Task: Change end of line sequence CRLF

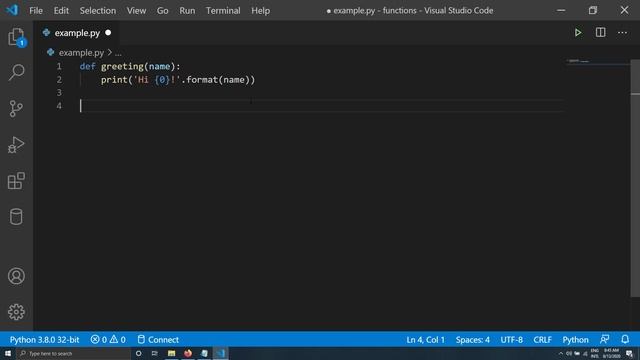Action: [x=542, y=340]
